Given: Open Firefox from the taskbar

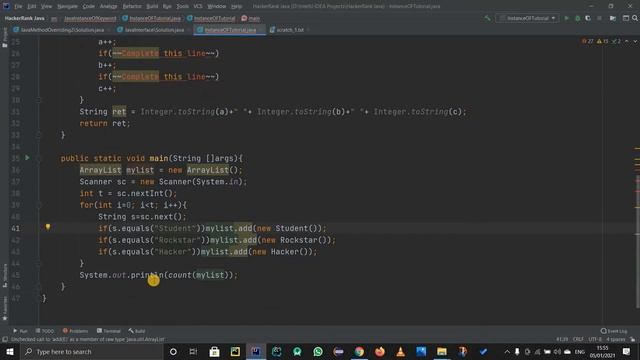Looking at the screenshot, I should coord(380,351).
